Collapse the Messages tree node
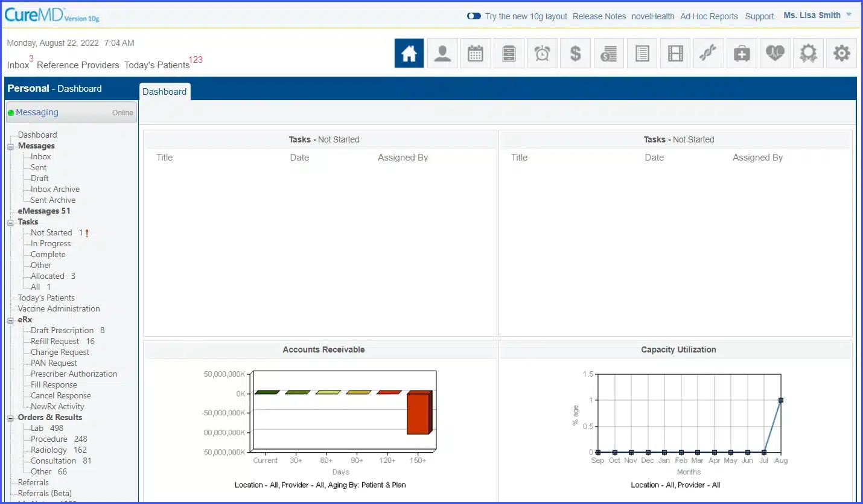This screenshot has width=863, height=504. pyautogui.click(x=11, y=146)
